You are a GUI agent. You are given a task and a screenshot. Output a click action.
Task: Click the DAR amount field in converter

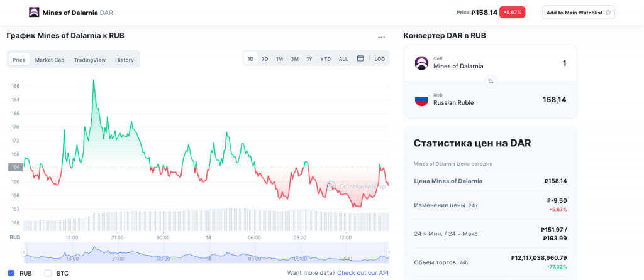pos(541,63)
